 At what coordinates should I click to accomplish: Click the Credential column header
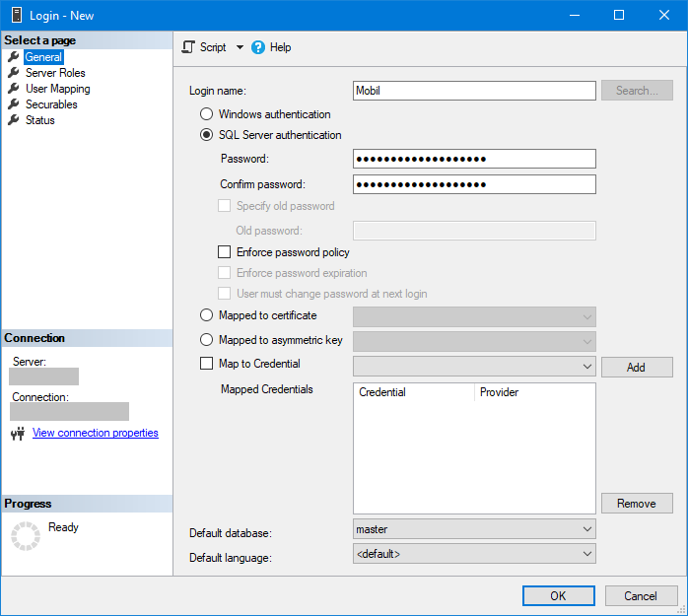[x=413, y=392]
